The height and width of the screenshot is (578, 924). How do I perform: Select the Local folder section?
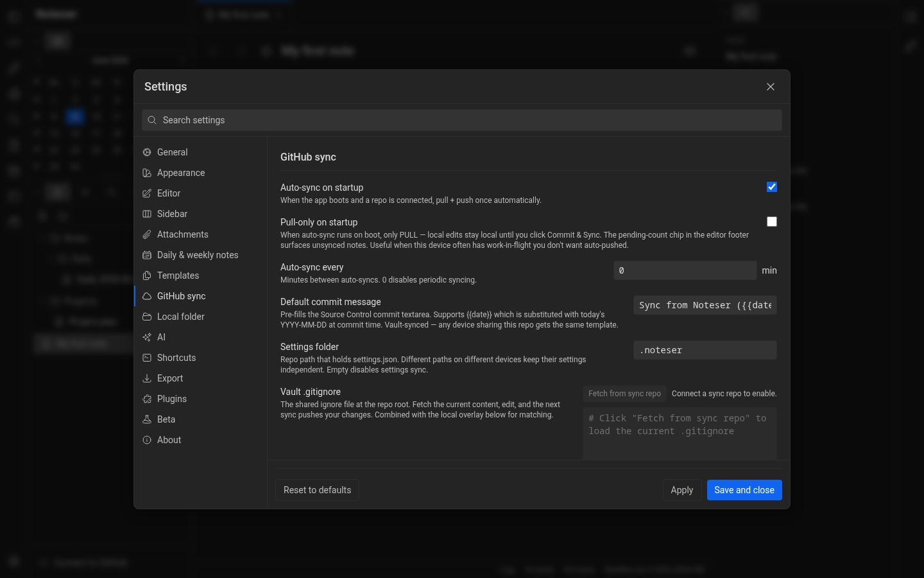(x=200, y=317)
